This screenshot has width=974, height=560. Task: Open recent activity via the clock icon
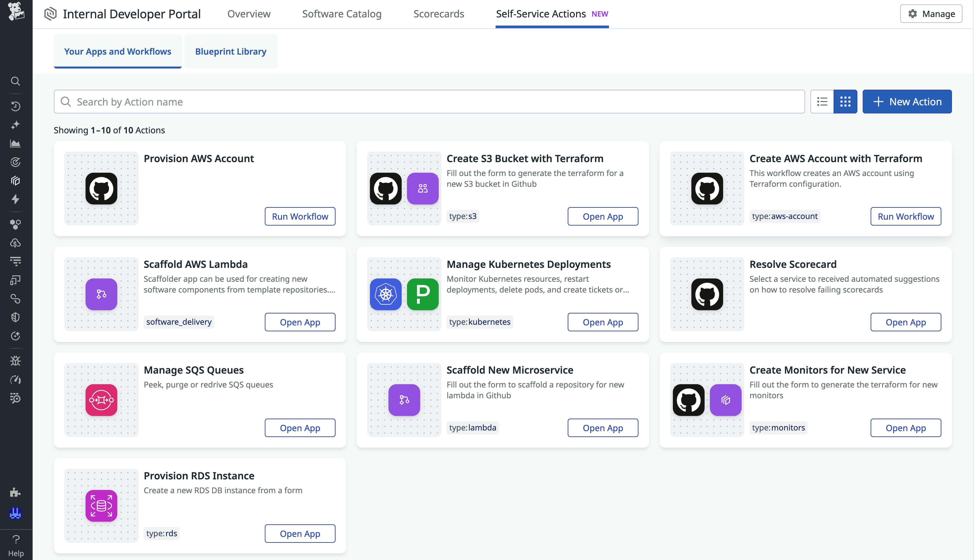pos(15,107)
